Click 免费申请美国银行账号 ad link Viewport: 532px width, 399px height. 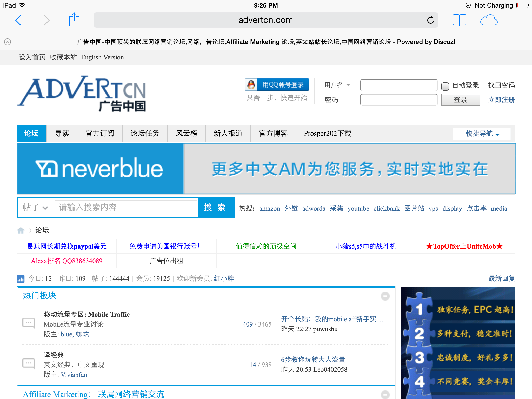pyautogui.click(x=164, y=246)
